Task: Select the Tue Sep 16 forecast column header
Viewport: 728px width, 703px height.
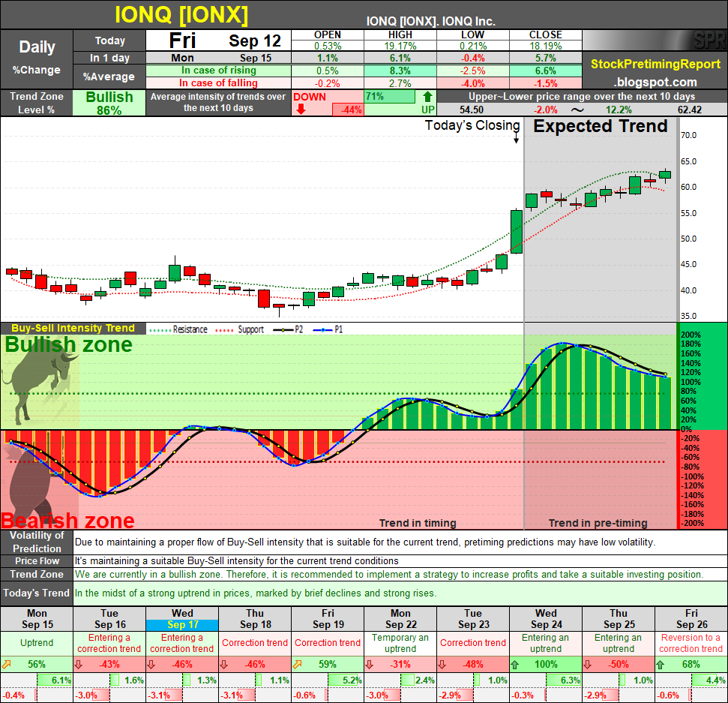Action: coord(109,619)
